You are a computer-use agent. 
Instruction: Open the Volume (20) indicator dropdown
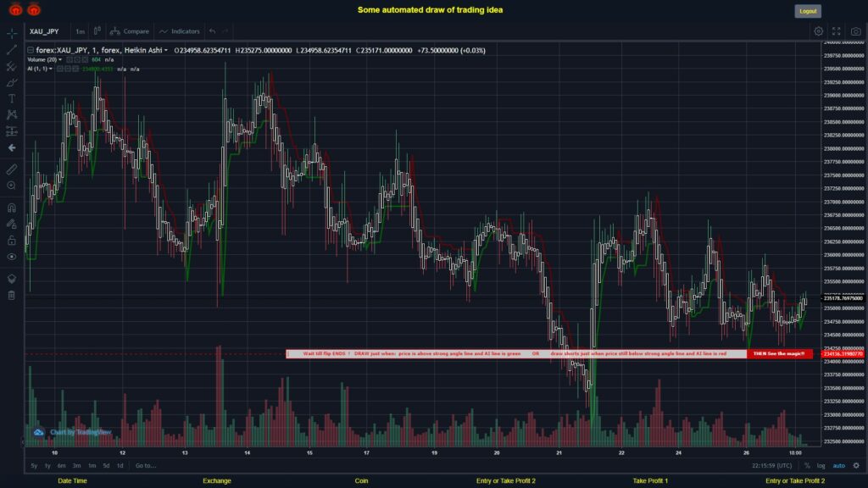[x=60, y=60]
